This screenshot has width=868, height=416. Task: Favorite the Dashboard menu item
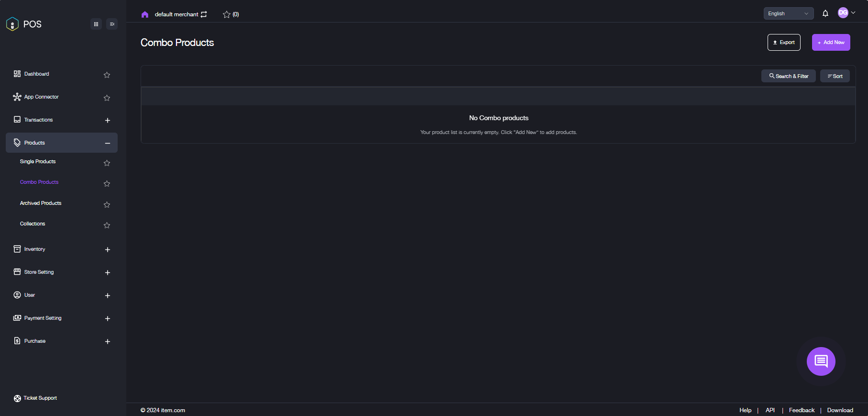(x=107, y=75)
